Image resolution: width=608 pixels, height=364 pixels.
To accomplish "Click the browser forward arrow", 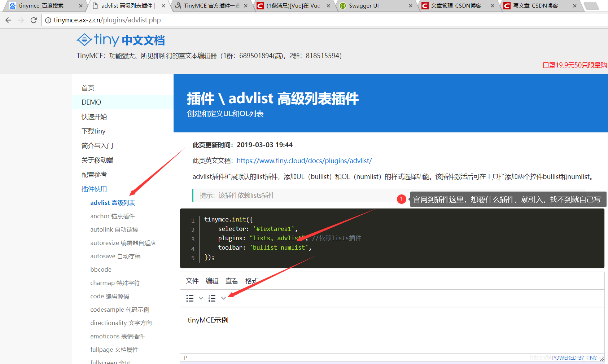I will pos(21,20).
